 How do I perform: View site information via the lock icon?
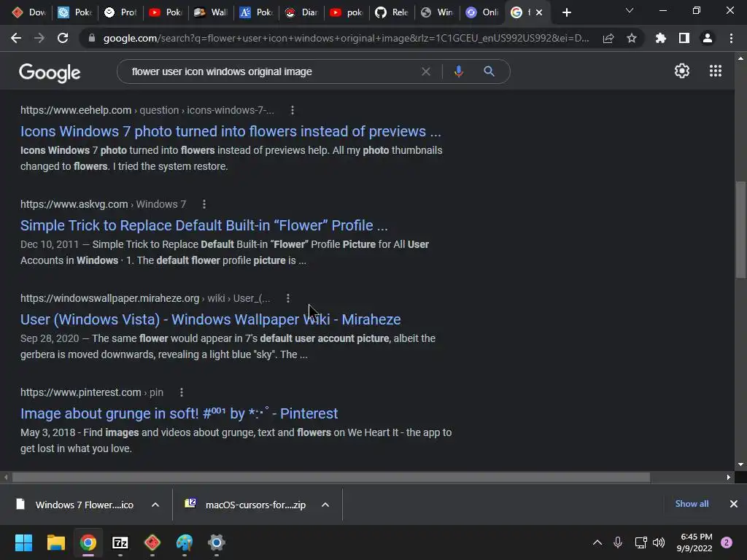coord(92,38)
